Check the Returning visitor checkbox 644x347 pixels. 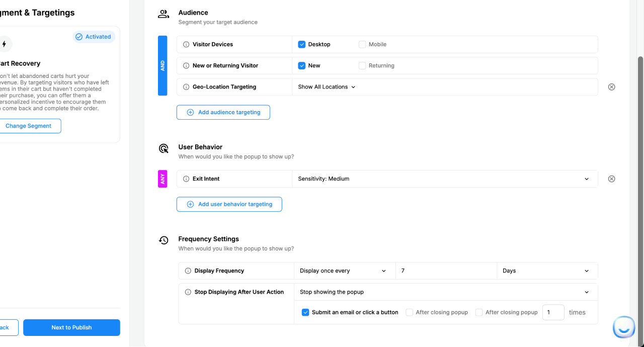(362, 66)
